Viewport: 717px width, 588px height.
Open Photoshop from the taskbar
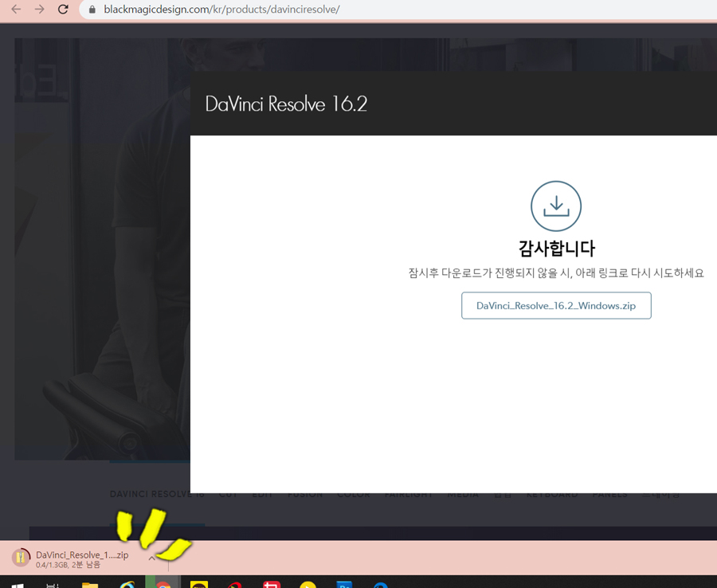click(x=344, y=585)
